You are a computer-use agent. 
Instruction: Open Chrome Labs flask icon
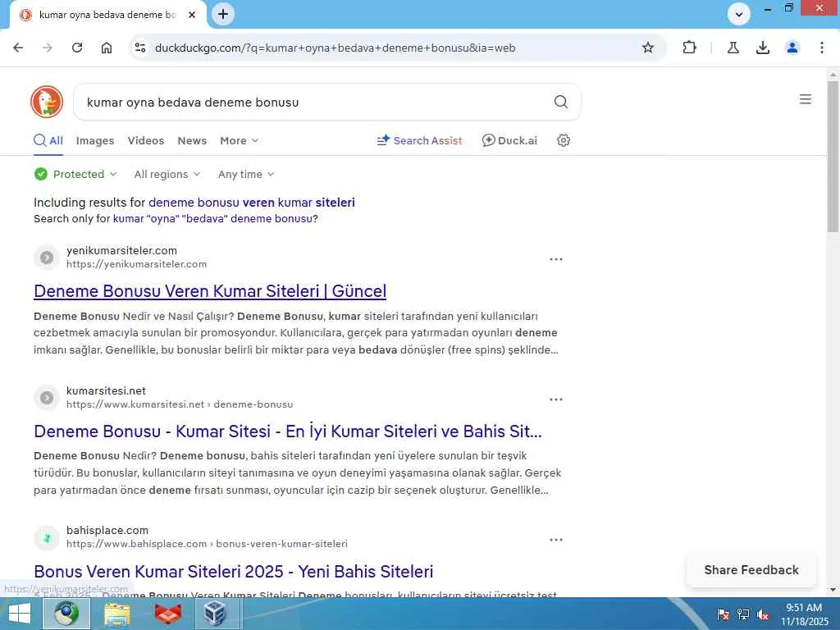click(x=733, y=48)
